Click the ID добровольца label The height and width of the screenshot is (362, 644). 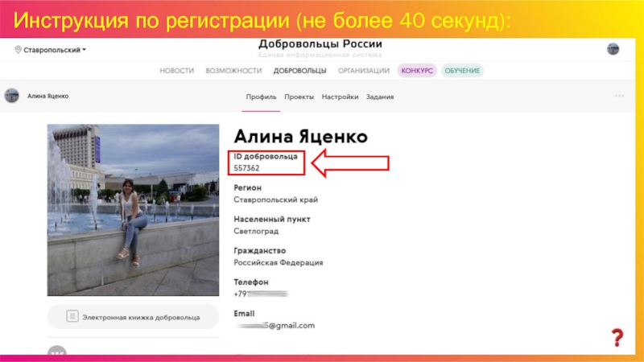click(x=266, y=156)
